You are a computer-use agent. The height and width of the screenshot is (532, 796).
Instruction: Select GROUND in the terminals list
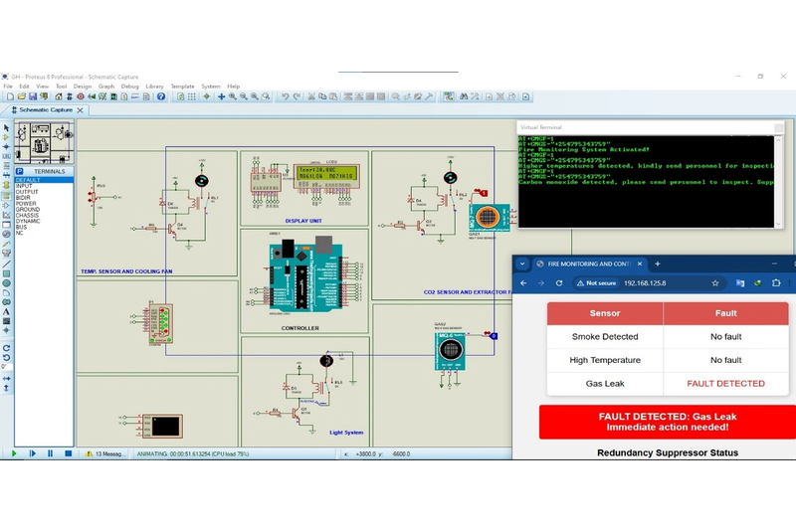(28, 209)
